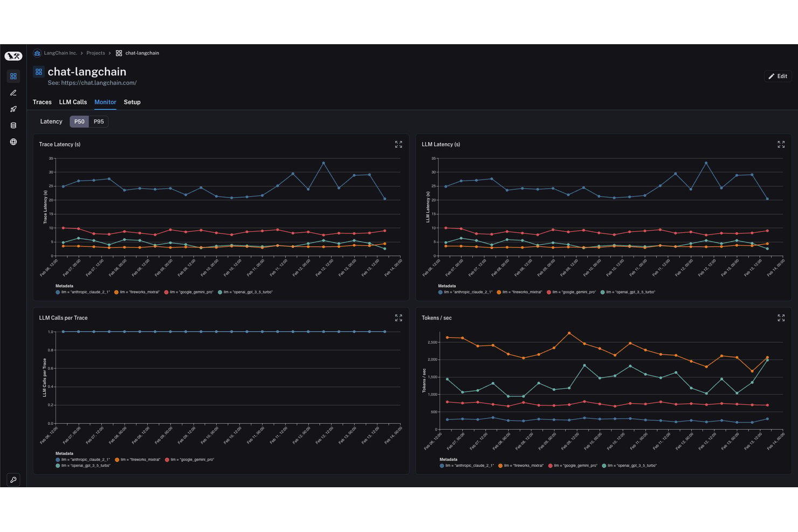Viewport: 798px width, 532px height.
Task: Open Projects via the sidebar grid icon
Action: point(13,77)
